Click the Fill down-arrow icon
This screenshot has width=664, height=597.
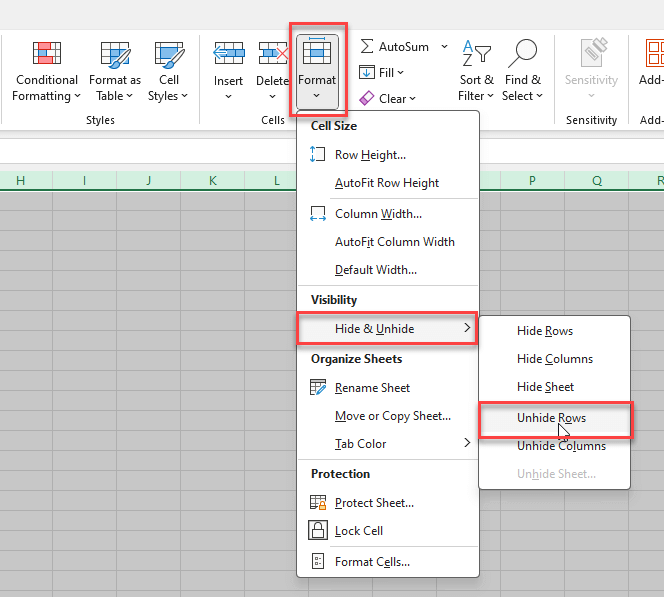tap(367, 72)
